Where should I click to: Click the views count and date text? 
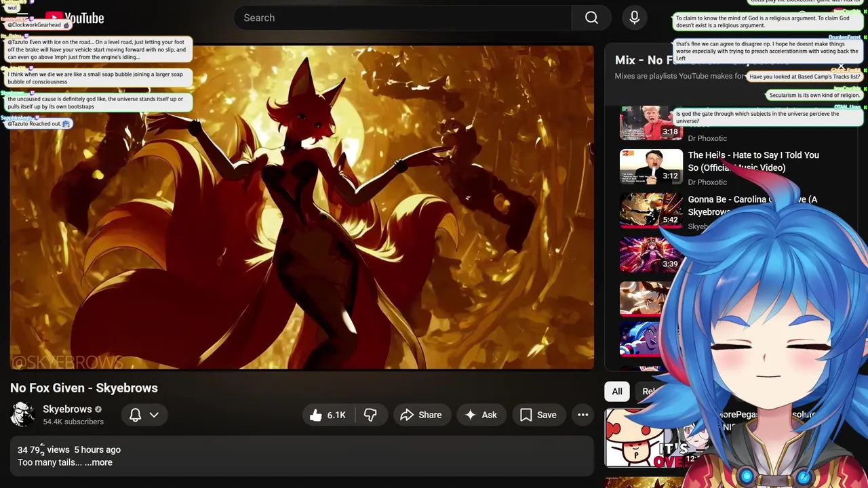[69, 449]
